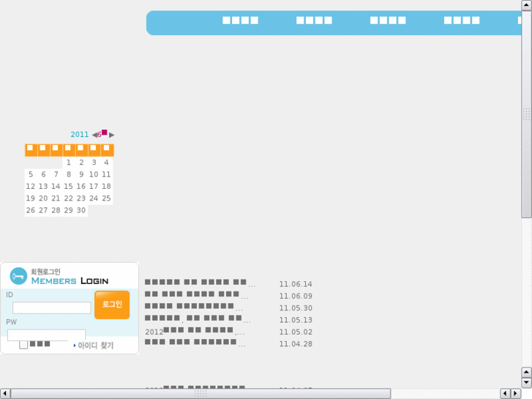532x399 pixels.
Task: Select day 1 in the calendar
Action: 69,163
